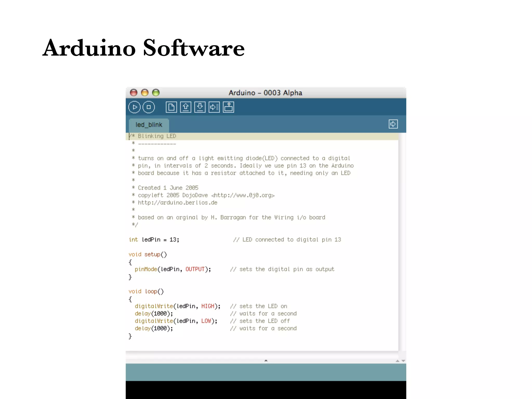Click the scroll down arrow at bottom right
The image size is (532, 399).
click(403, 361)
